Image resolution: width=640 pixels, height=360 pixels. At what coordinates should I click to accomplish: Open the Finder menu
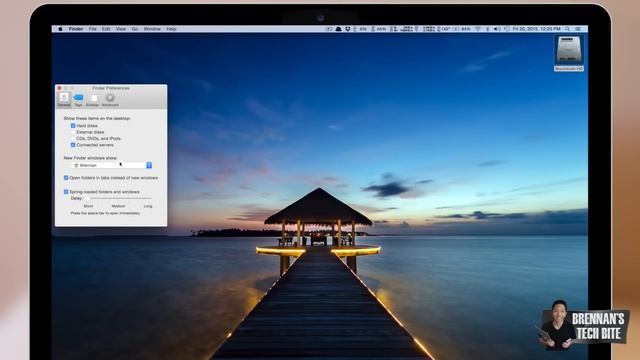tap(76, 29)
